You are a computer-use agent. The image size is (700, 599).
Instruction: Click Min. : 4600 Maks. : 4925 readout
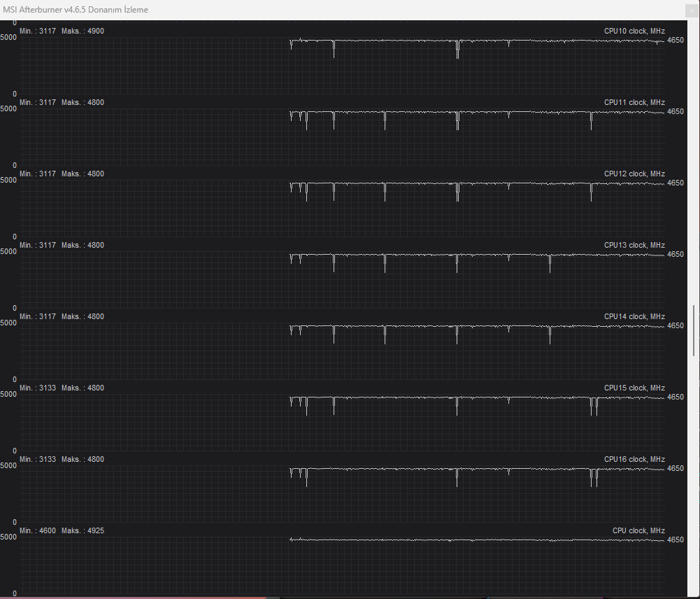click(62, 530)
